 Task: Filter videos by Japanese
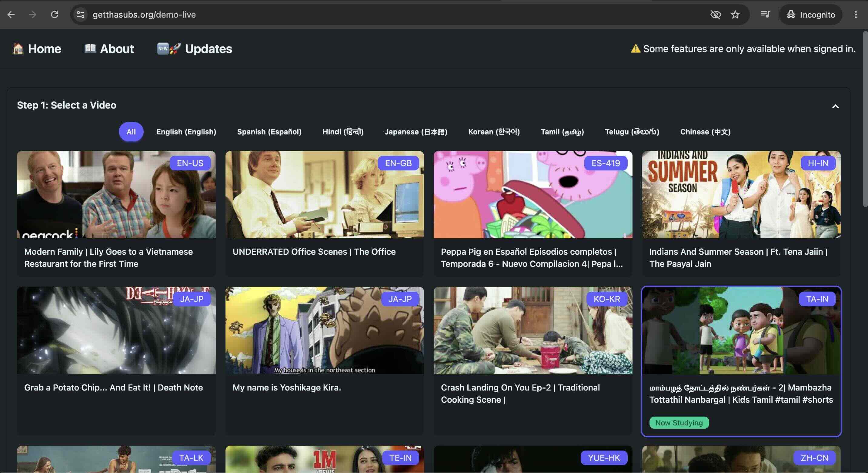pyautogui.click(x=416, y=132)
